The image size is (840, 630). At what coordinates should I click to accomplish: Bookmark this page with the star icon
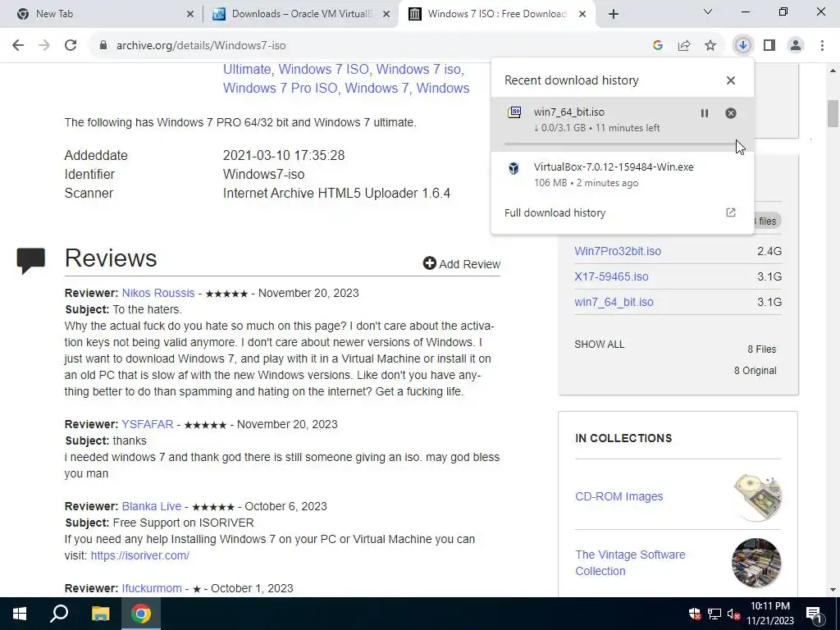click(710, 46)
